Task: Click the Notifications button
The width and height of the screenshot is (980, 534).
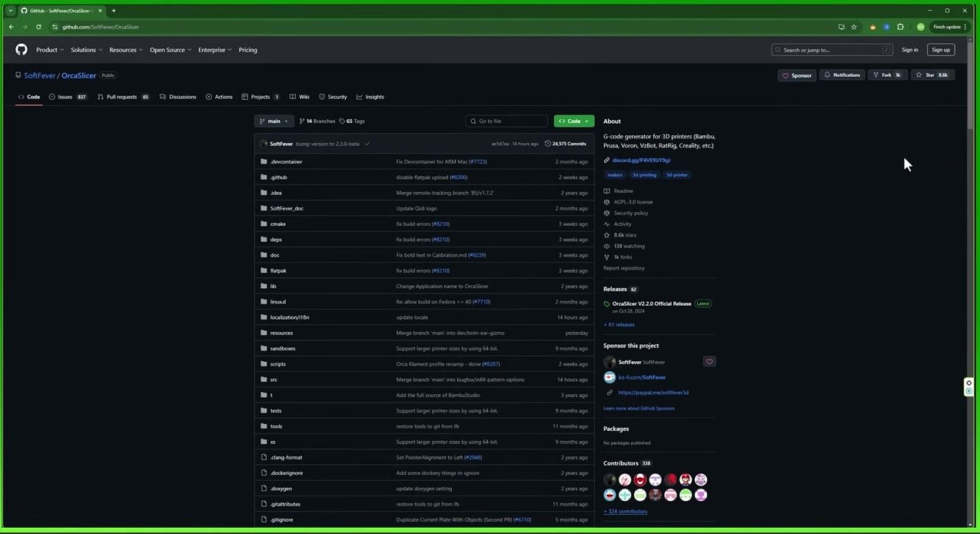Action: click(x=842, y=75)
